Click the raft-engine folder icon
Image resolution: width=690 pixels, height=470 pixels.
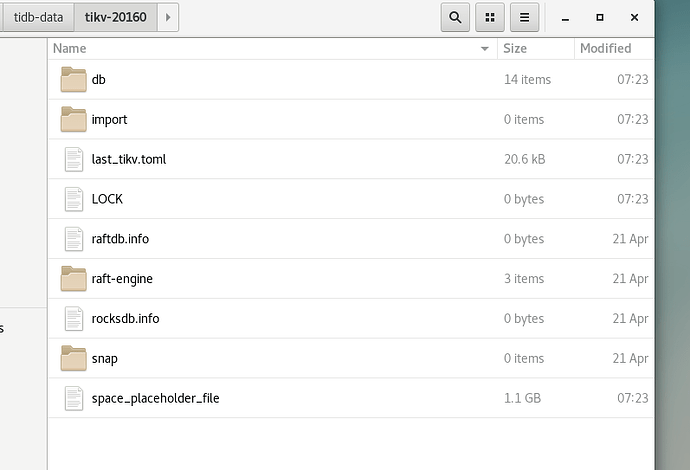coord(73,279)
